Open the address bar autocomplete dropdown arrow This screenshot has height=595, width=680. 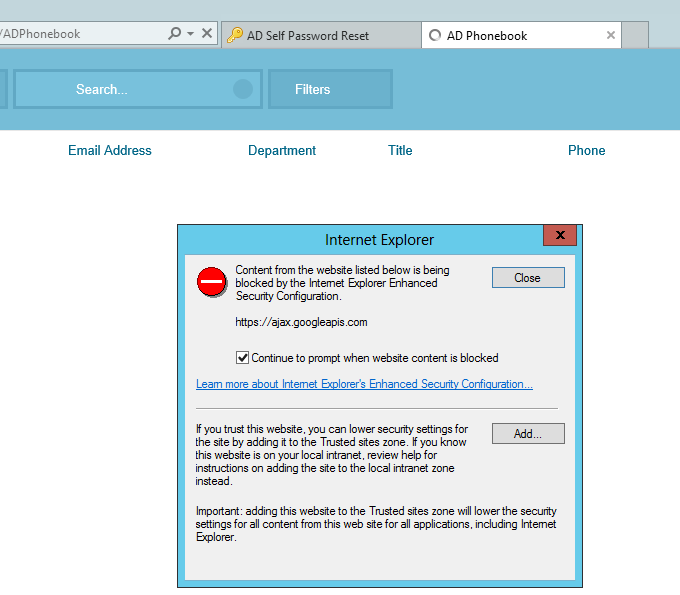[x=190, y=33]
